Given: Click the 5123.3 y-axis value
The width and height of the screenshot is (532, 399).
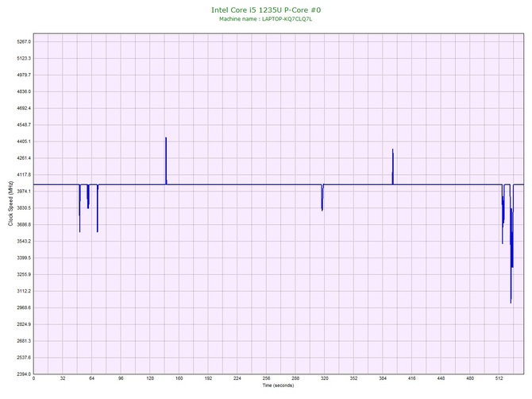Looking at the screenshot, I should (24, 58).
